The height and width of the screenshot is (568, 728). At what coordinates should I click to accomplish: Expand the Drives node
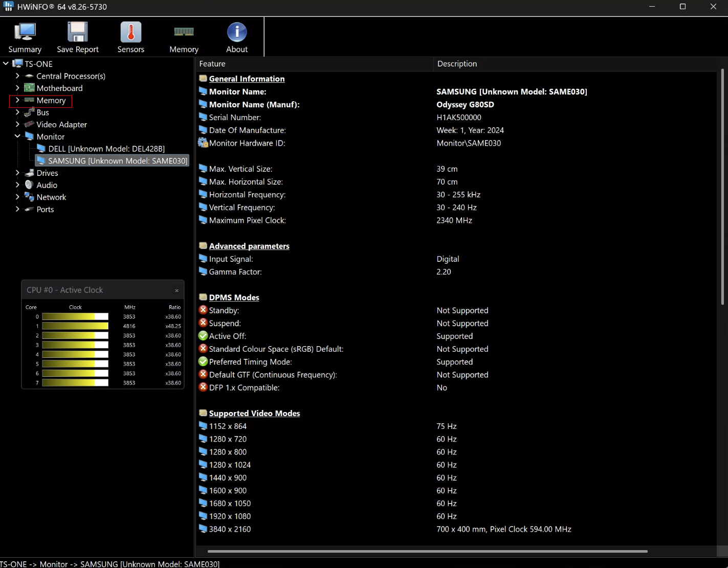click(17, 173)
